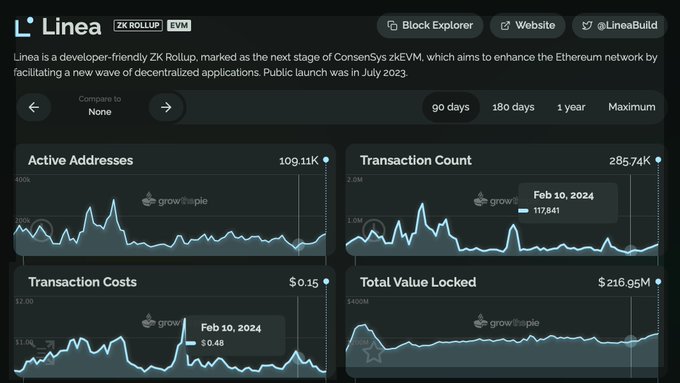Click the $0.15 Transaction Costs value
This screenshot has height=383, width=680.
click(x=304, y=282)
